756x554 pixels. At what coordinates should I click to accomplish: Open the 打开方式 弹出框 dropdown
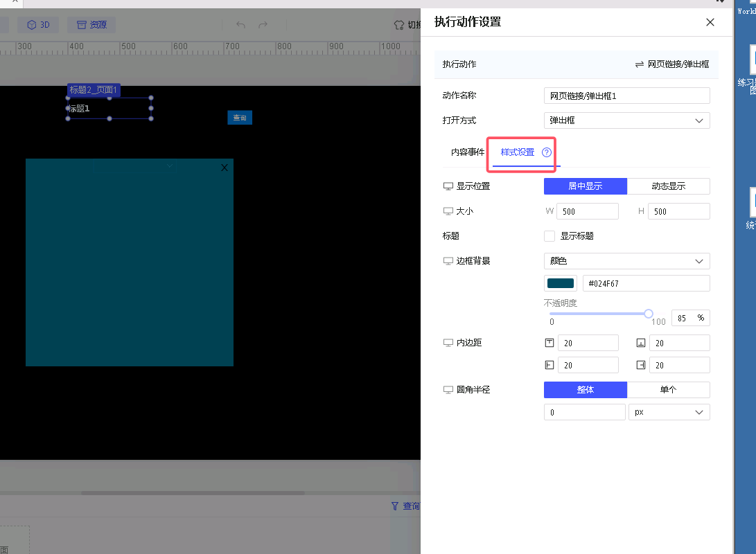click(x=627, y=120)
